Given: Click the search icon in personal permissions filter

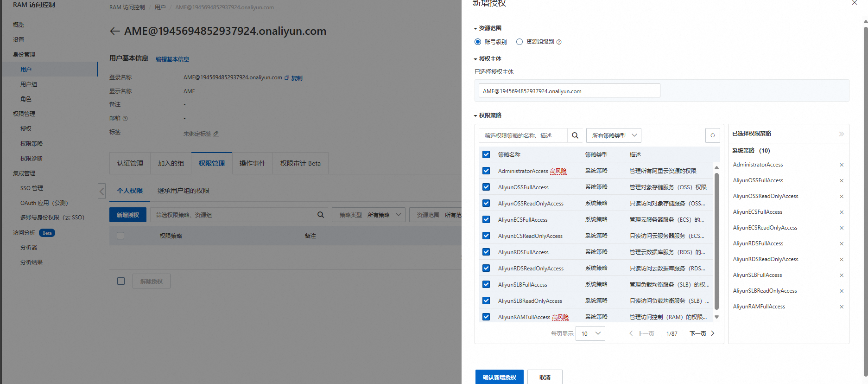Looking at the screenshot, I should [321, 215].
